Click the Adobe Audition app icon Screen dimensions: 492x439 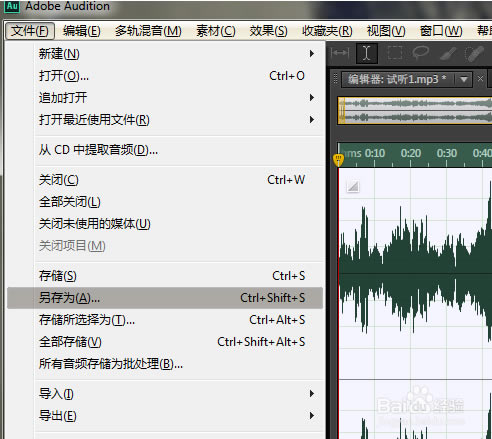pyautogui.click(x=12, y=7)
